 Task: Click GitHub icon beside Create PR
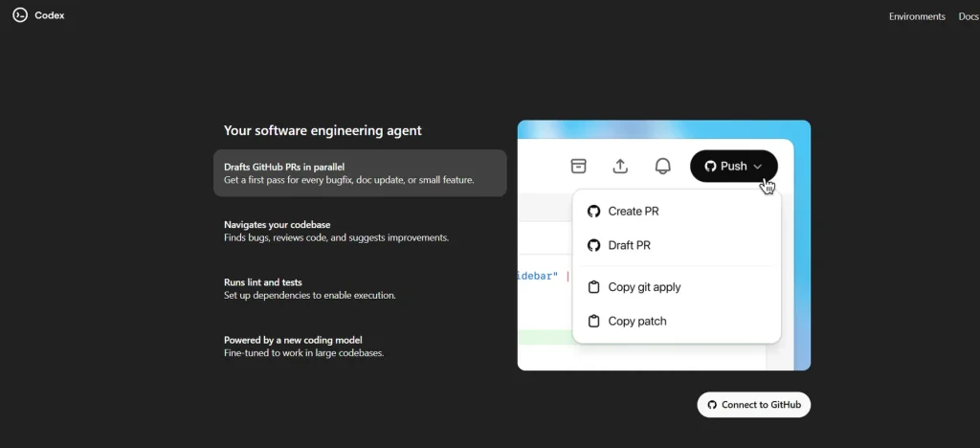(x=593, y=212)
